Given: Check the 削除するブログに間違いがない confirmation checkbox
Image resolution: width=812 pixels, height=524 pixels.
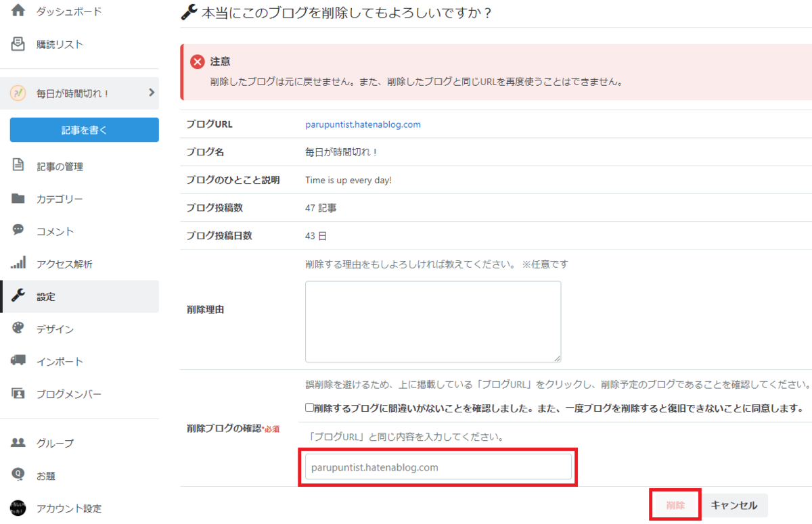Looking at the screenshot, I should (x=309, y=408).
